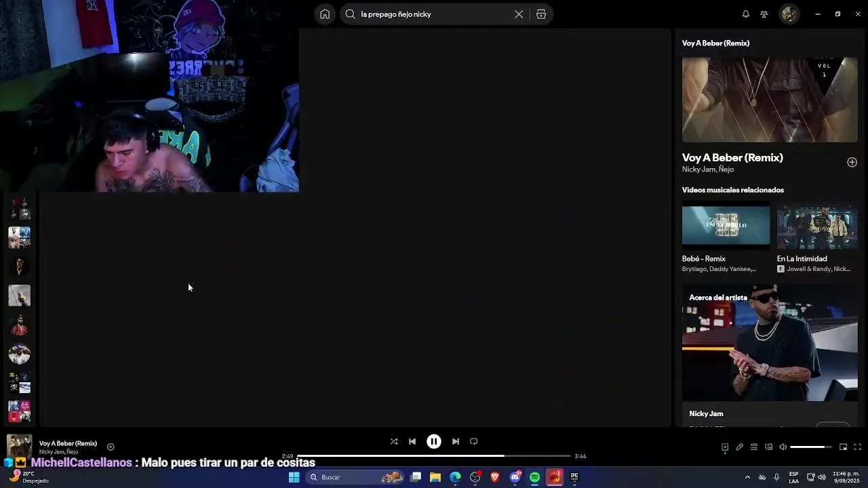Toggle shuffle playback

394,441
